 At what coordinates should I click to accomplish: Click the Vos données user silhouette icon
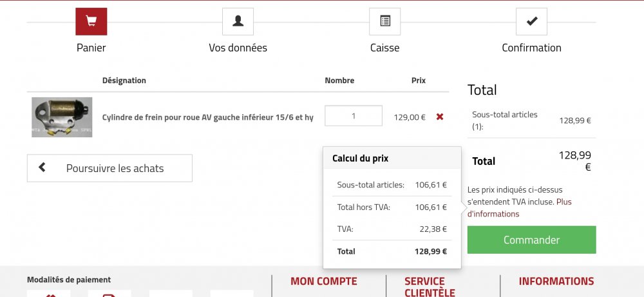(x=238, y=21)
